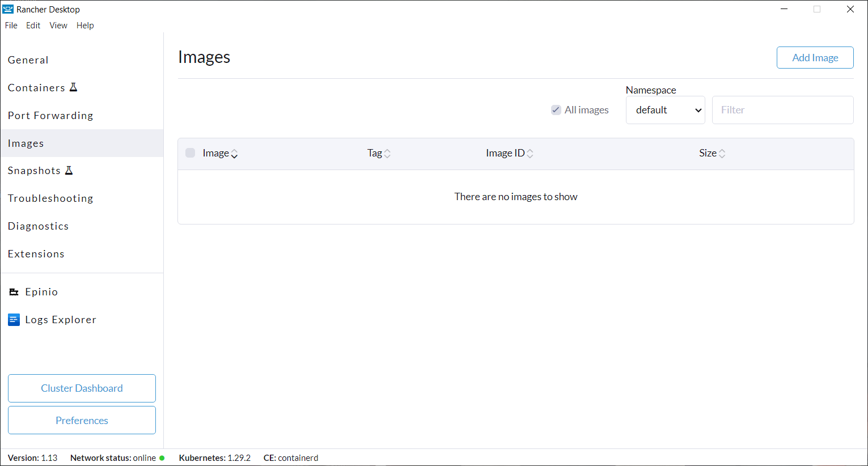
Task: Sort table by Image column
Action: point(220,153)
